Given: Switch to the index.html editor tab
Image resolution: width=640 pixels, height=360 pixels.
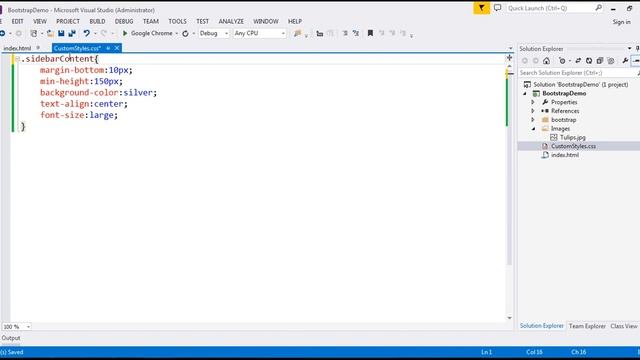Looking at the screenshot, I should pos(17,48).
